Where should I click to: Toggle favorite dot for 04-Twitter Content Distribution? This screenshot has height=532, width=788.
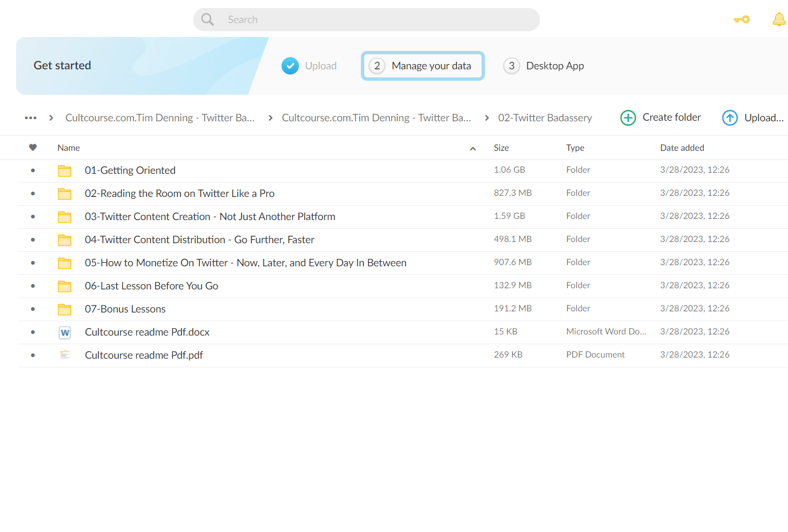pyautogui.click(x=33, y=240)
